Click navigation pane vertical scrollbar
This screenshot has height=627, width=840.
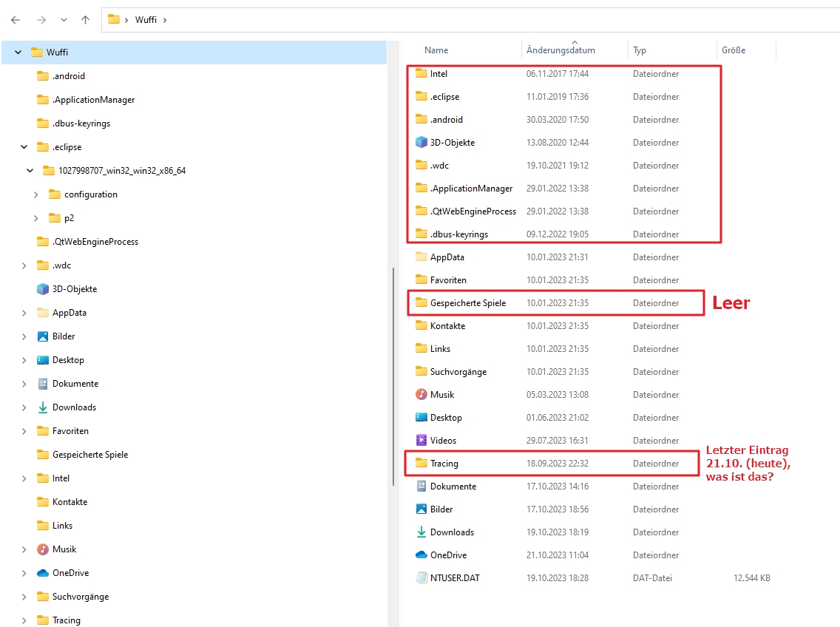(x=393, y=377)
